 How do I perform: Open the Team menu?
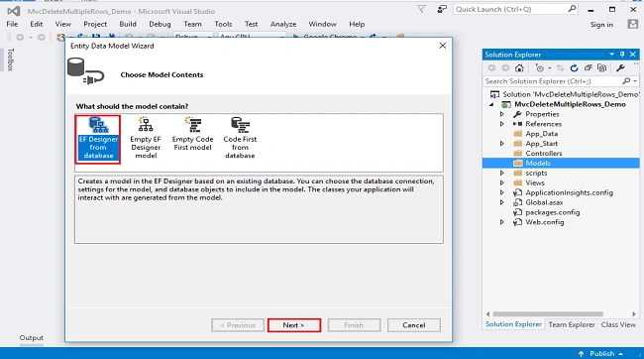click(x=192, y=24)
